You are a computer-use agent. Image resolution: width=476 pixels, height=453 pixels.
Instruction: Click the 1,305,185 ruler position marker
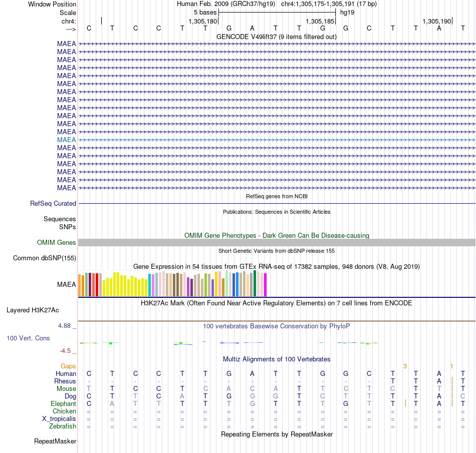point(320,21)
